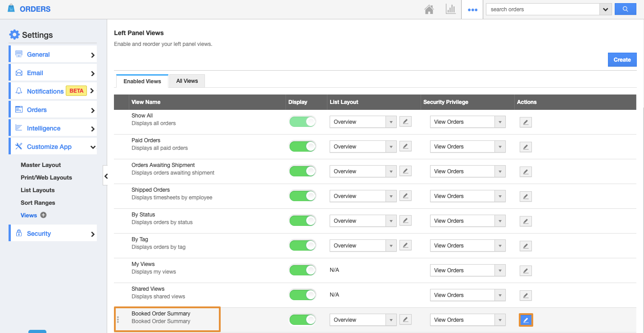The height and width of the screenshot is (333, 644).
Task: Edit list layout for Paid Orders
Action: pos(405,147)
